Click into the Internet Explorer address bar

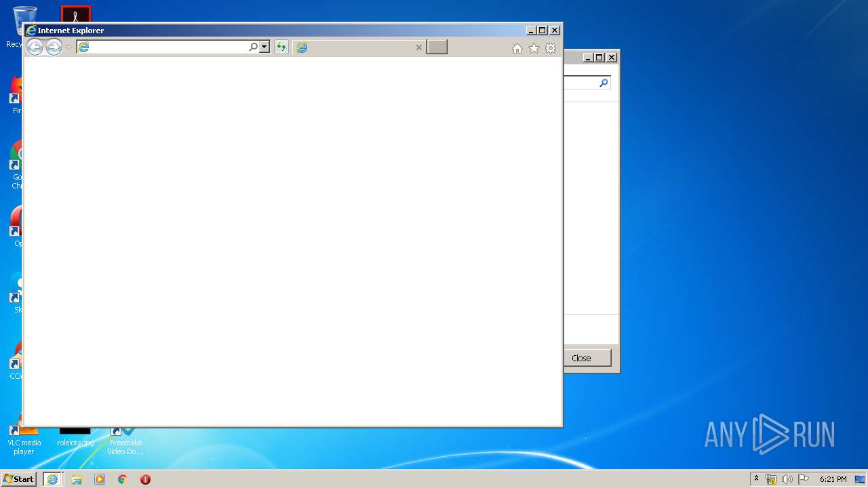163,47
